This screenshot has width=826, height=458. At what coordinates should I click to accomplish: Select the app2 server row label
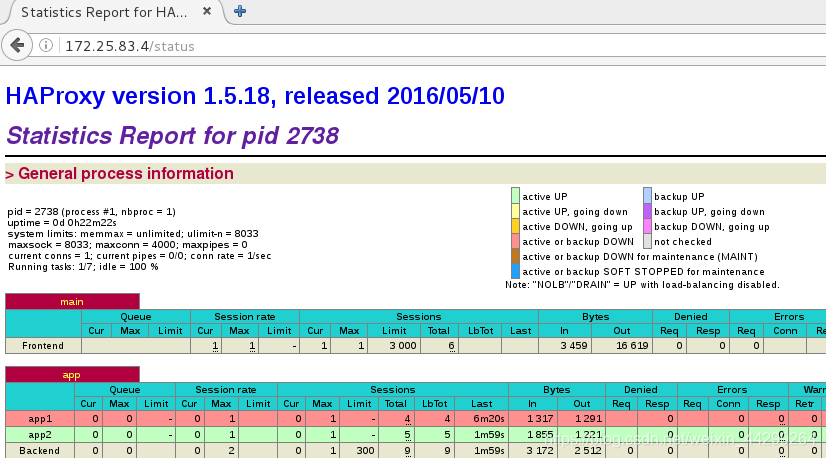(40, 435)
